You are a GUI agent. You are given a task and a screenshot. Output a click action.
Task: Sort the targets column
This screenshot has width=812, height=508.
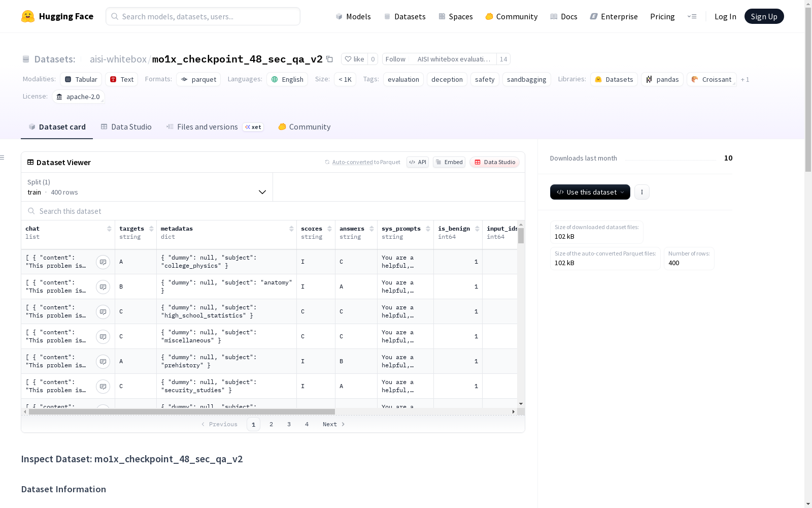(x=151, y=229)
